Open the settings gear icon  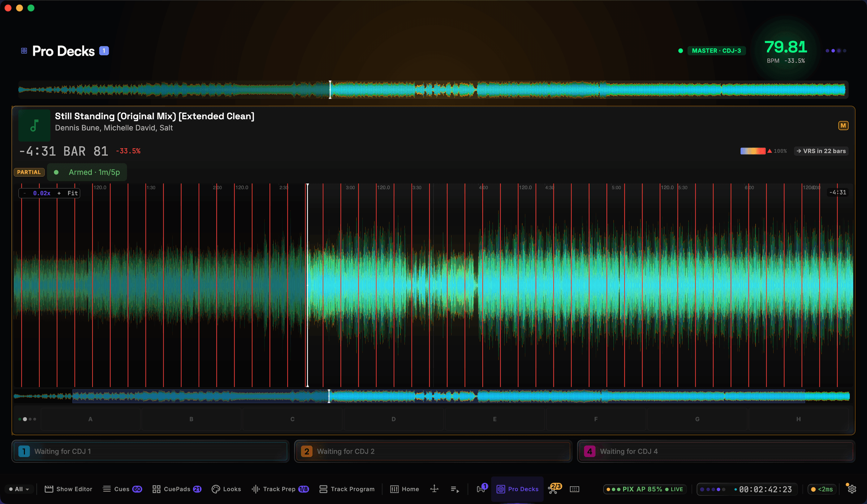coord(852,489)
